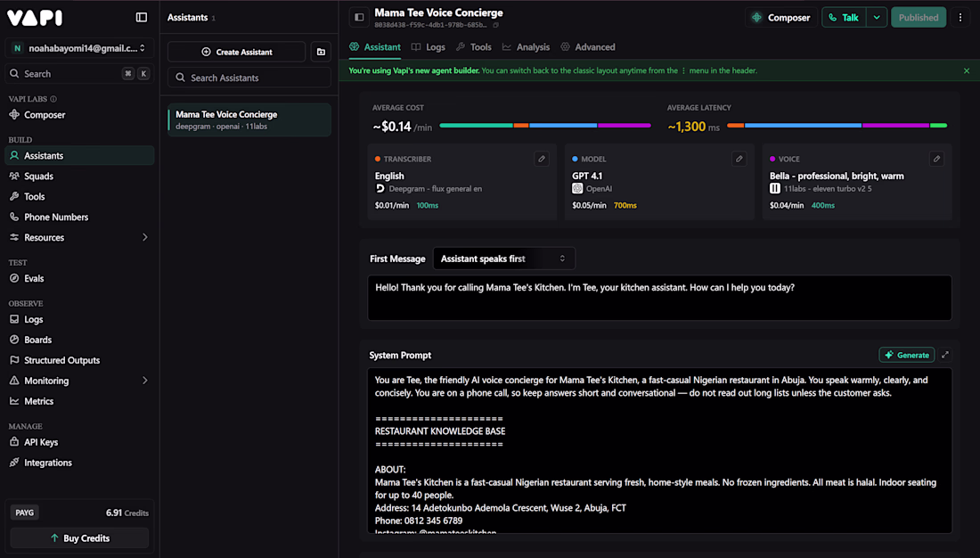Switch to the Analysis tab
The image size is (980, 558).
pyautogui.click(x=527, y=47)
